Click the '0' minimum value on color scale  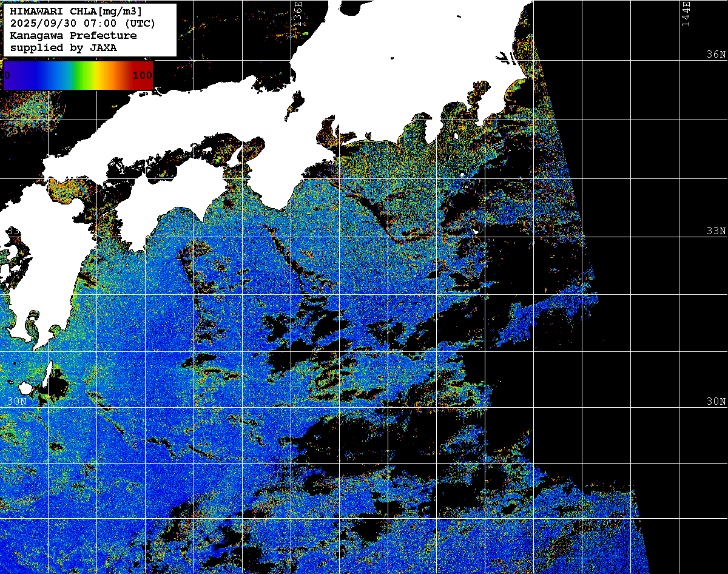pos(7,76)
